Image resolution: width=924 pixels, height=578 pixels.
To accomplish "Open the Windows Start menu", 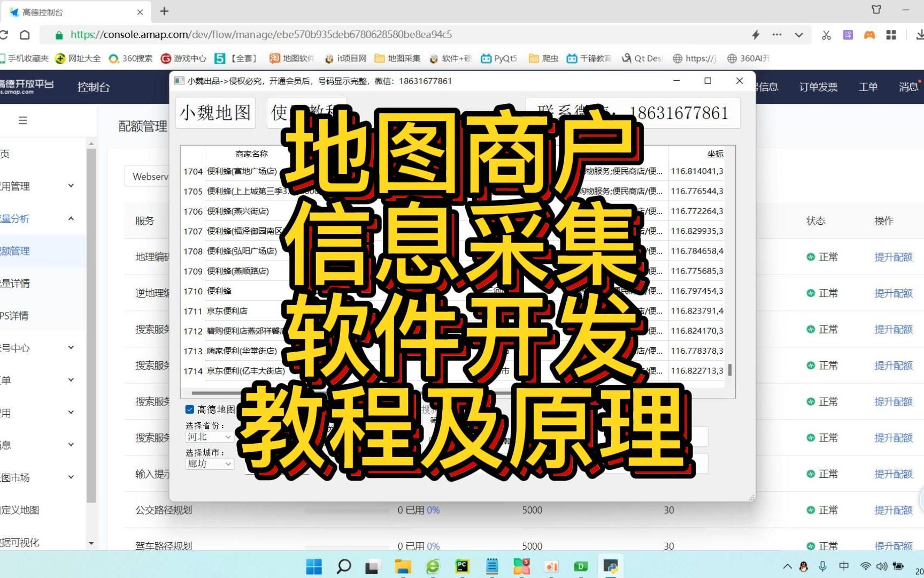I will point(314,566).
